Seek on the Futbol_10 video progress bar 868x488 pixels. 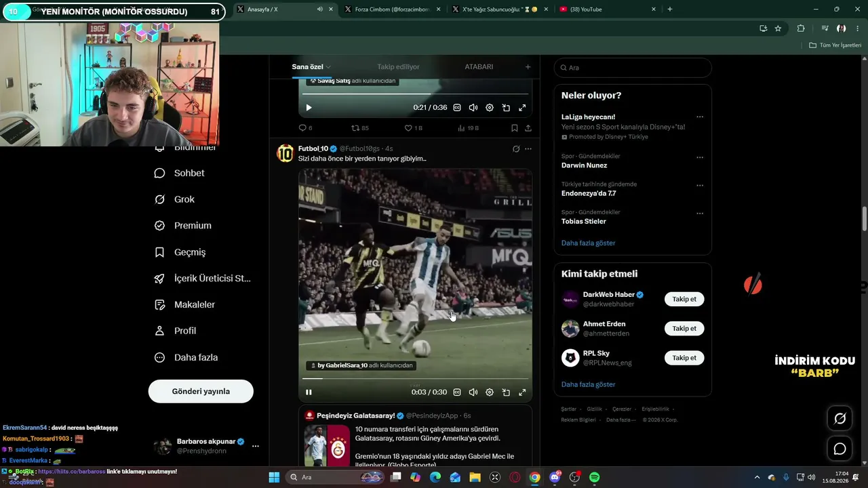point(415,378)
